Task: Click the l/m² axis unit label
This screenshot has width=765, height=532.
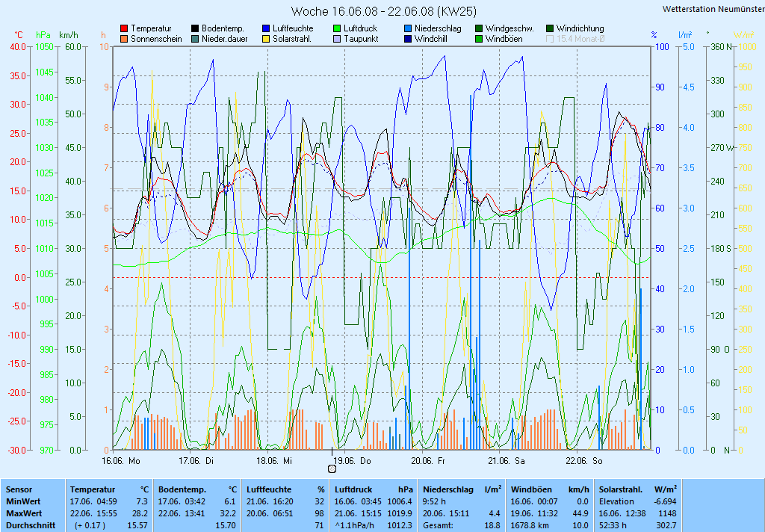Action: (685, 34)
